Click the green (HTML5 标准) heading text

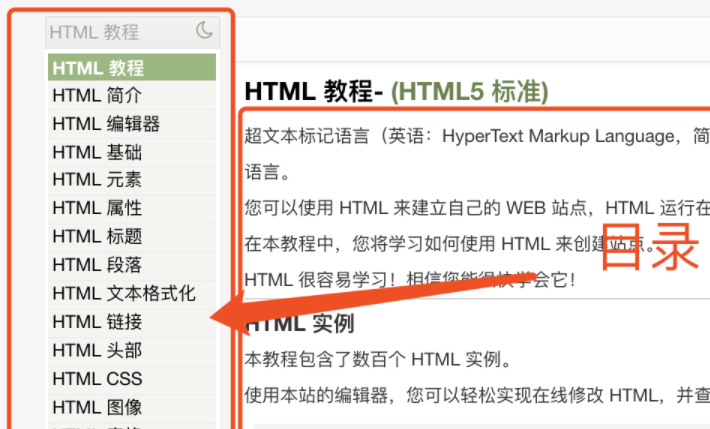point(469,92)
